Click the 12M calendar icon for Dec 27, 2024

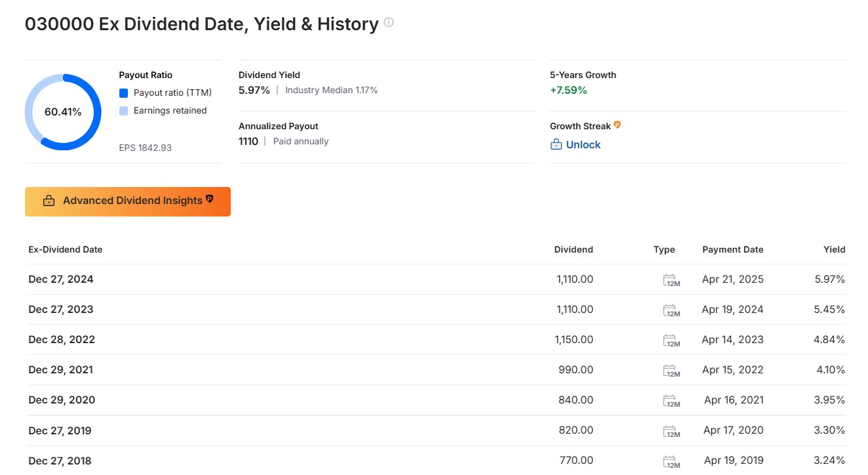[670, 280]
